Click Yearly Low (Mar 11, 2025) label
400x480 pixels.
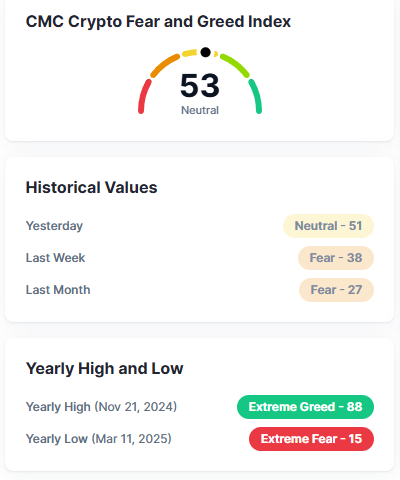[x=99, y=439]
